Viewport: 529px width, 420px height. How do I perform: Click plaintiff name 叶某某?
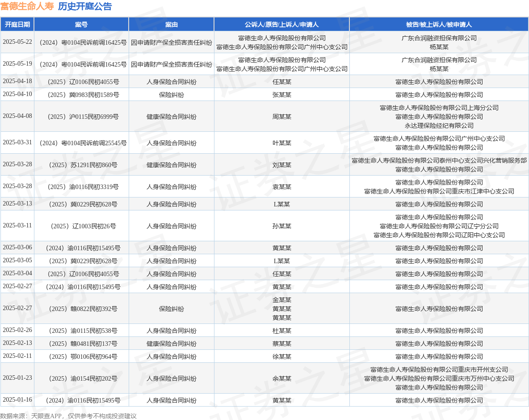tap(282, 143)
